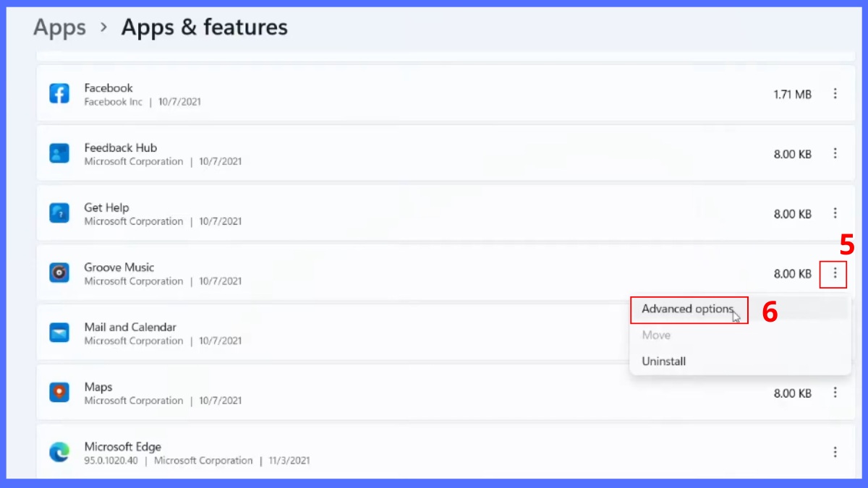Select the Facebook app name
This screenshot has width=868, height=488.
109,88
